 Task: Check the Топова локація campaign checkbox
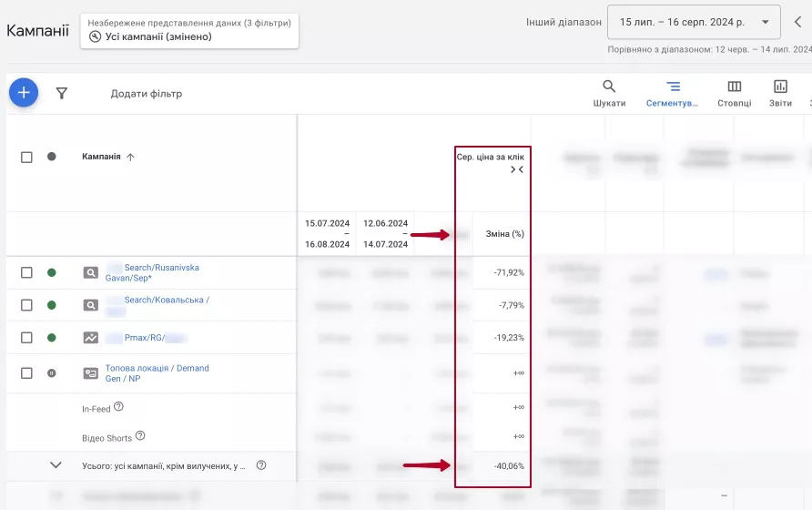point(26,373)
